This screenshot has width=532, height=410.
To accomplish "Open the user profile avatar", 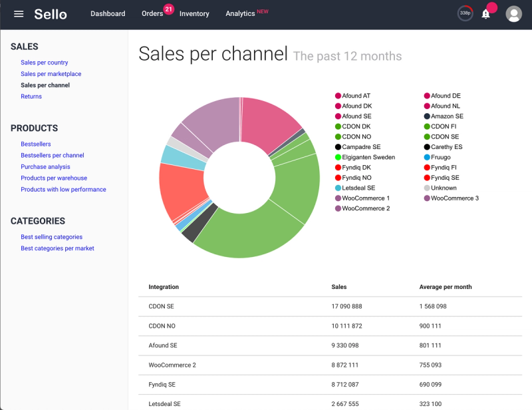I will (513, 14).
